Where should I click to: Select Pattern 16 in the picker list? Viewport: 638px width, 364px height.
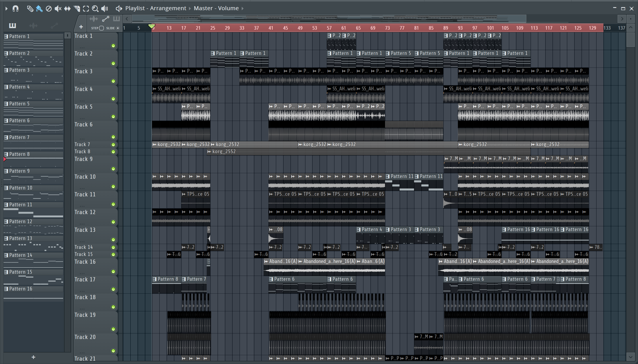(33, 294)
